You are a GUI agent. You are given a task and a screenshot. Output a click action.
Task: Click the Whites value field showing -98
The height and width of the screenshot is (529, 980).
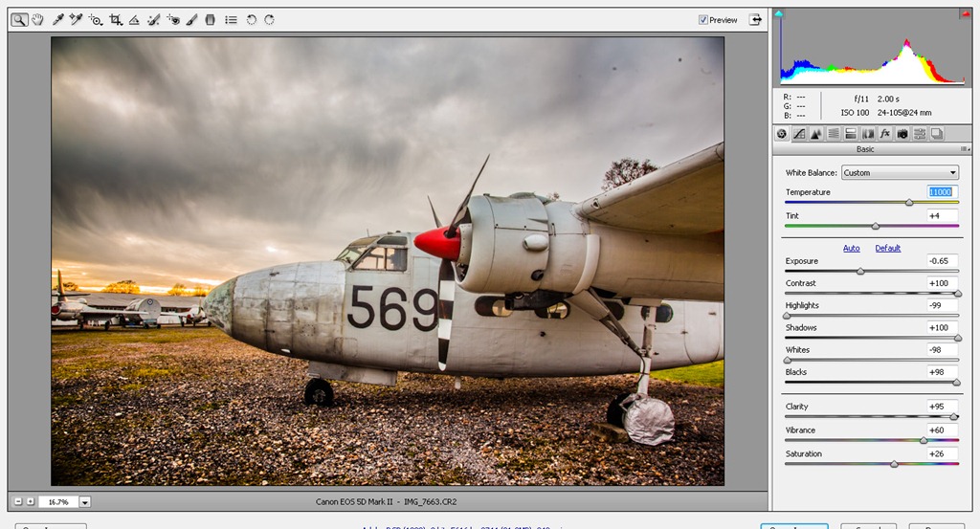click(x=942, y=350)
